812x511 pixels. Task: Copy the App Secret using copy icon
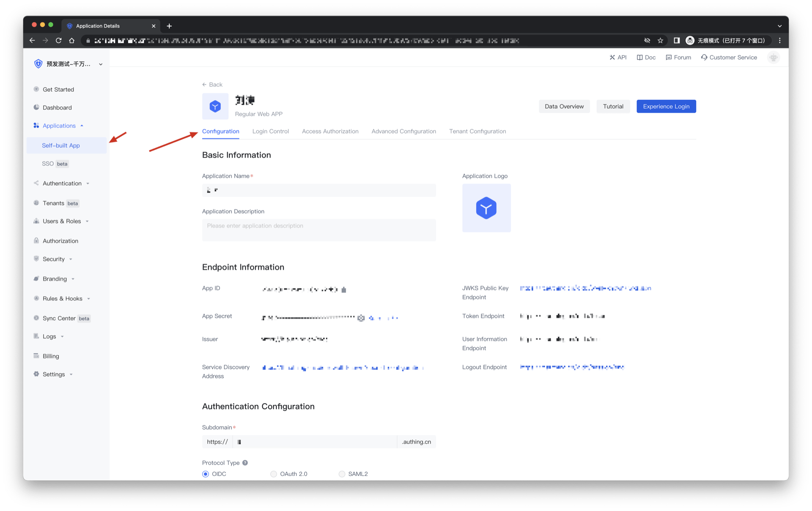click(361, 318)
